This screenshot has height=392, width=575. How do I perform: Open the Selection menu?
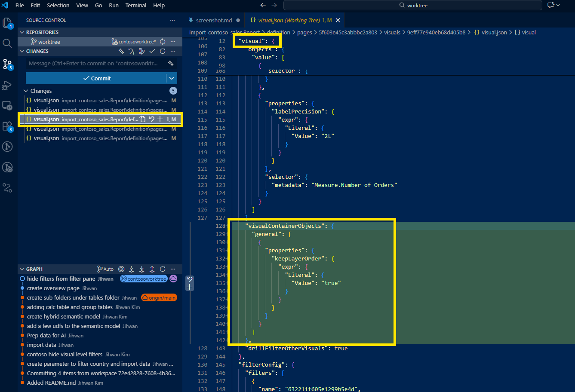[58, 5]
